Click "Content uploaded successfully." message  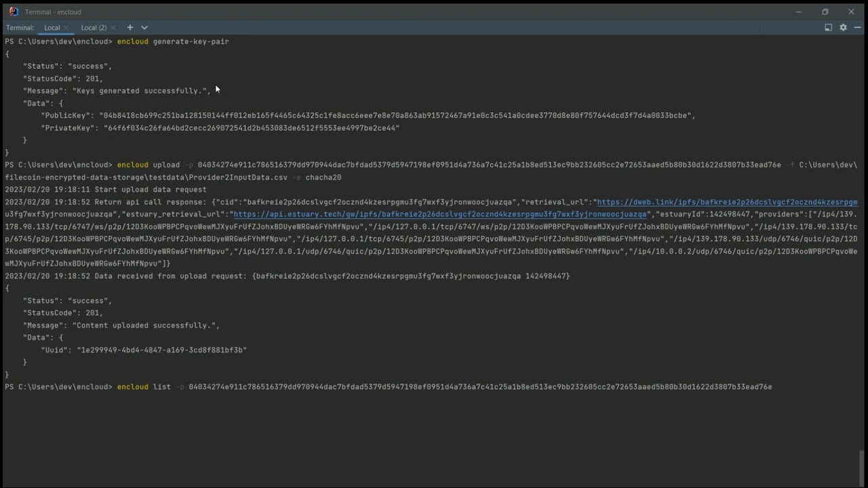point(144,325)
